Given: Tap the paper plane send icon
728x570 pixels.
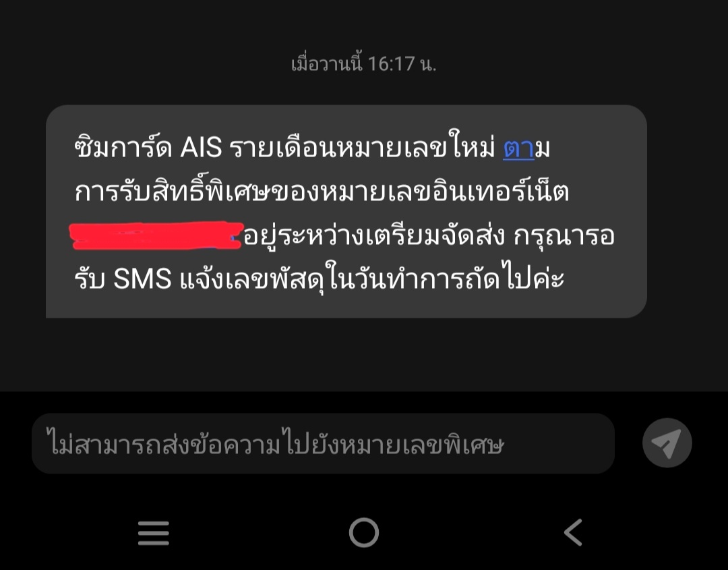Looking at the screenshot, I should pyautogui.click(x=667, y=443).
